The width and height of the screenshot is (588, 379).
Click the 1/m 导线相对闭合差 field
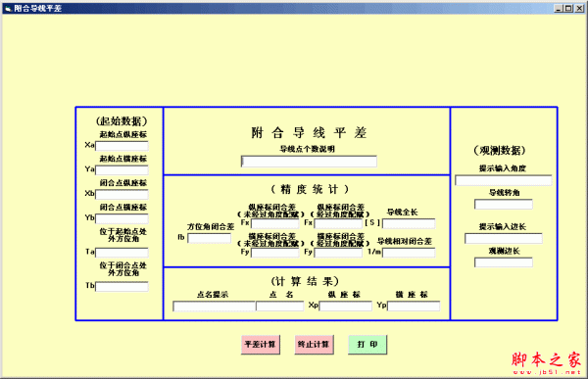pos(409,253)
